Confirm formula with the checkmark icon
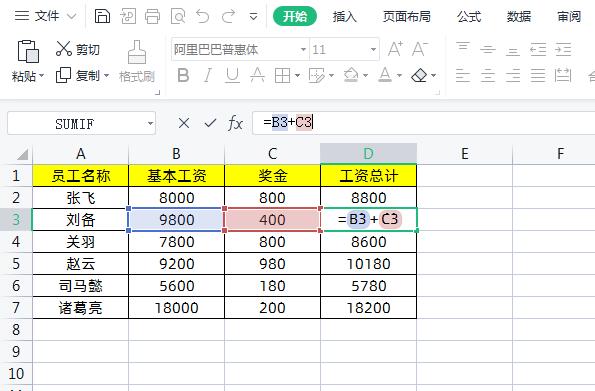The height and width of the screenshot is (391, 595). pos(210,123)
